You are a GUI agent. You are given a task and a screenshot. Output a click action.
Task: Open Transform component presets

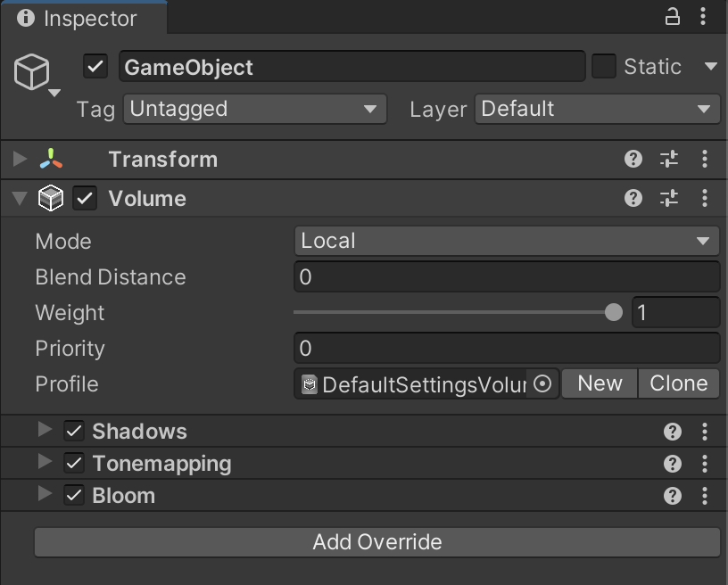coord(669,159)
